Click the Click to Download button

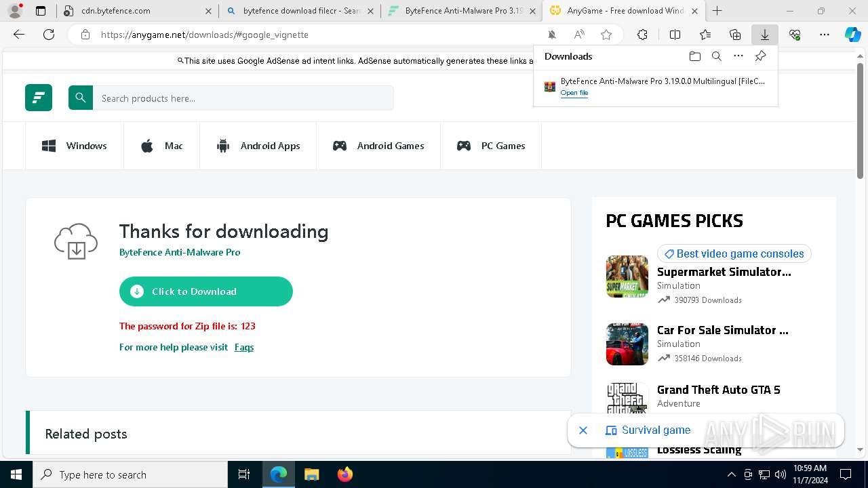pyautogui.click(x=206, y=291)
